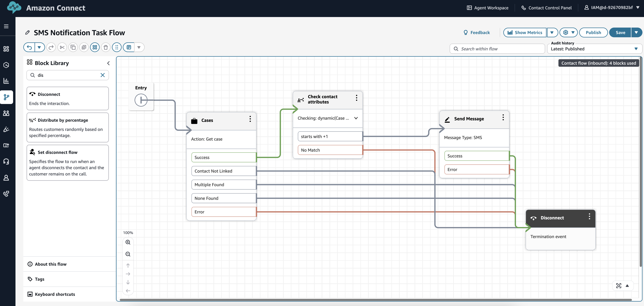Click the redo toolbar icon
The image size is (644, 306).
[x=51, y=47]
